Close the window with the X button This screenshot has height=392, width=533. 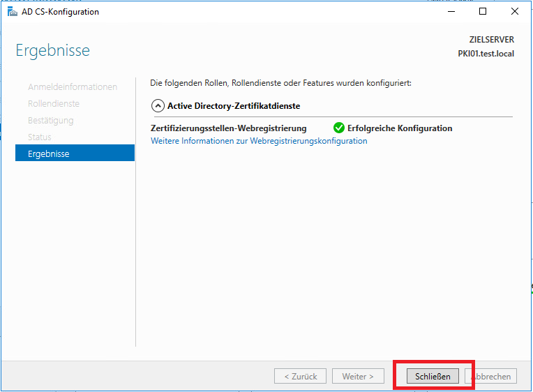tap(515, 12)
